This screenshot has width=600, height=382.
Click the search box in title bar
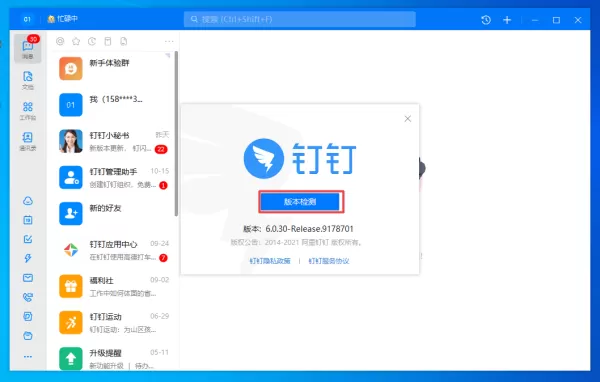pos(300,19)
